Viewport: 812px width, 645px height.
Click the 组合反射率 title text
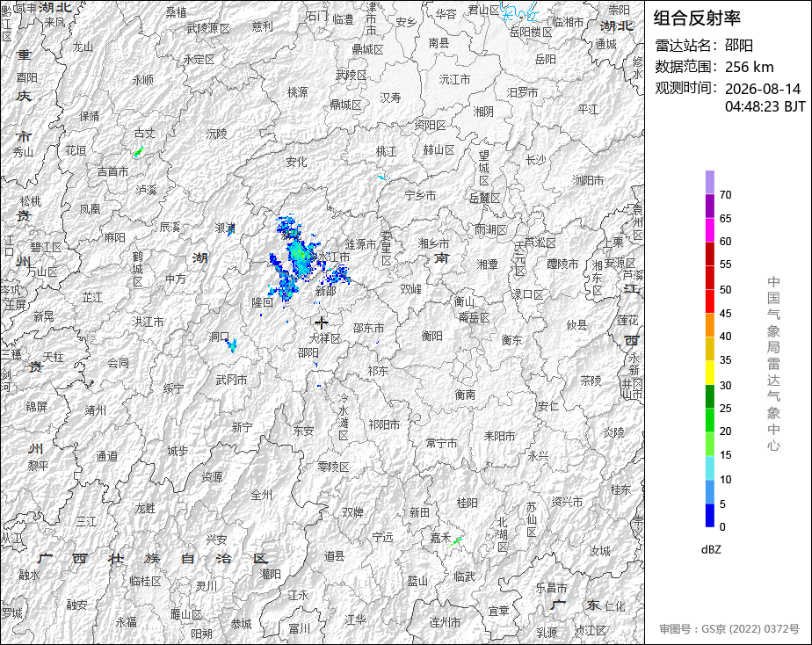pyautogui.click(x=697, y=18)
